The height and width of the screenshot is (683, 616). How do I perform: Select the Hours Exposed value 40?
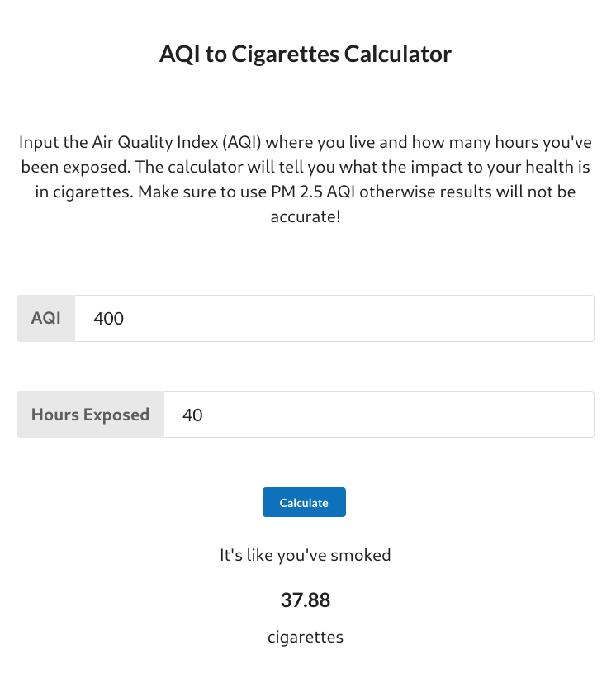pyautogui.click(x=192, y=415)
